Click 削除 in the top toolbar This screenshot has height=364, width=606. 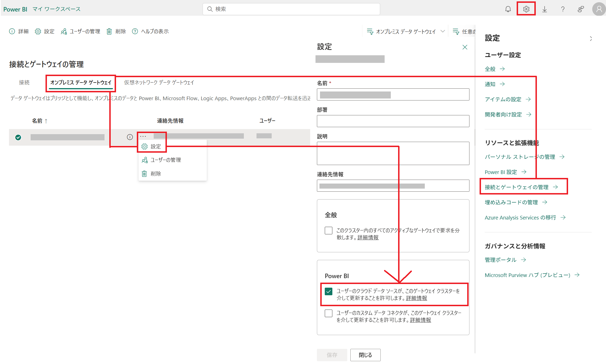pyautogui.click(x=116, y=31)
